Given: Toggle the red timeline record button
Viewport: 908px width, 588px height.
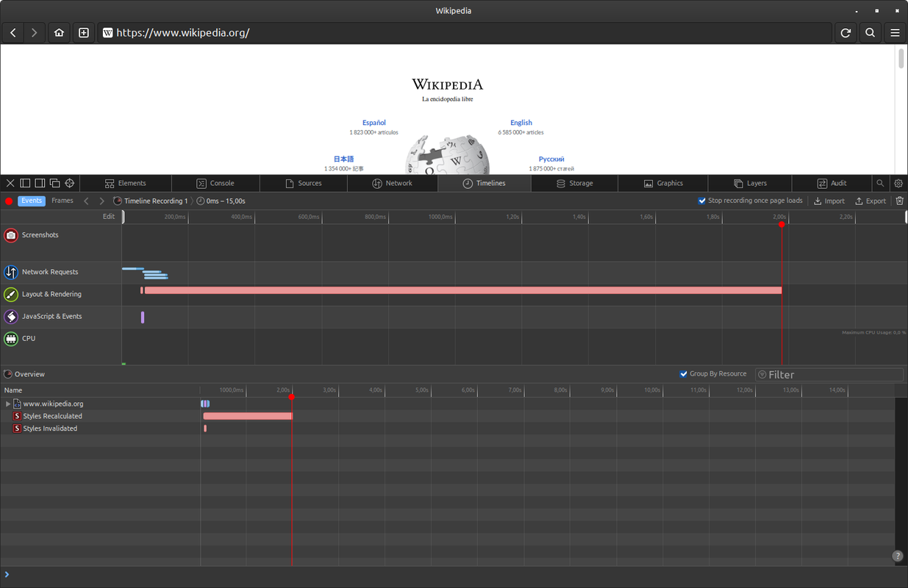Looking at the screenshot, I should 9,201.
